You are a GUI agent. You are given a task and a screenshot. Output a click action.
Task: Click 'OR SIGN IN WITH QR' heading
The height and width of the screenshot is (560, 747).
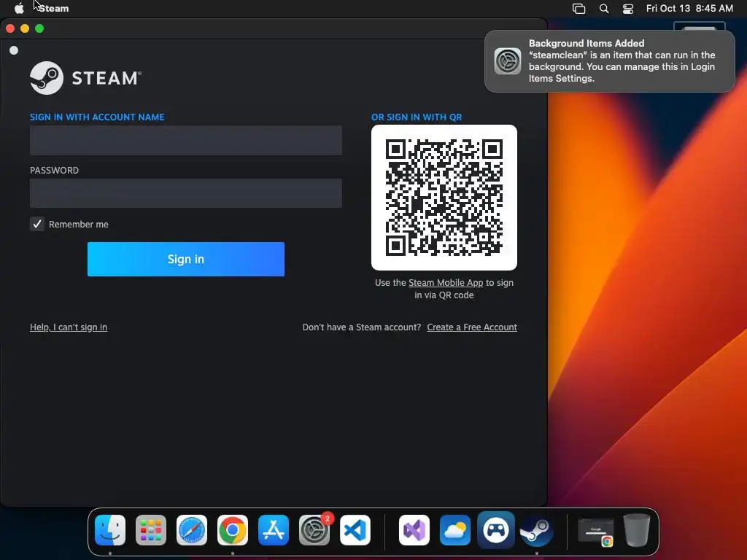417,117
